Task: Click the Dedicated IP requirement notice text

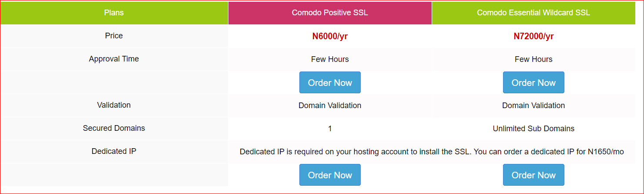Action: tap(432, 152)
